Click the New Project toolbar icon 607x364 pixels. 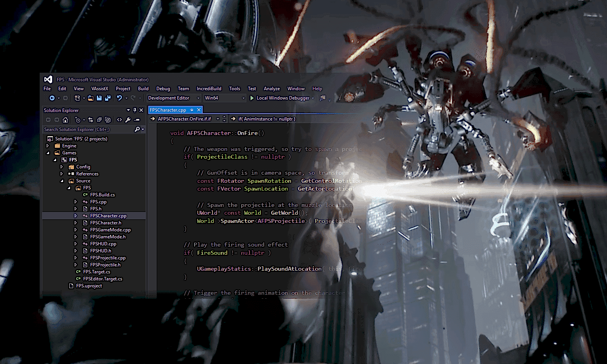tap(77, 98)
